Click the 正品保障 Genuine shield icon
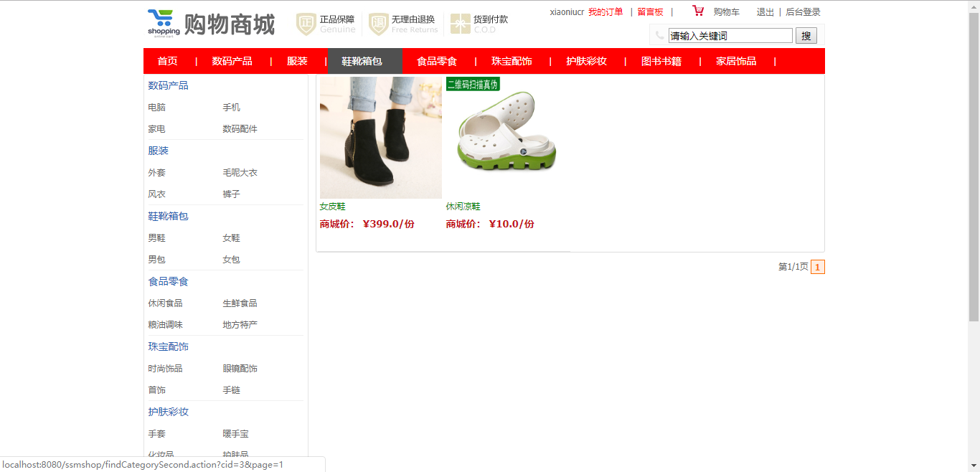 [306, 24]
